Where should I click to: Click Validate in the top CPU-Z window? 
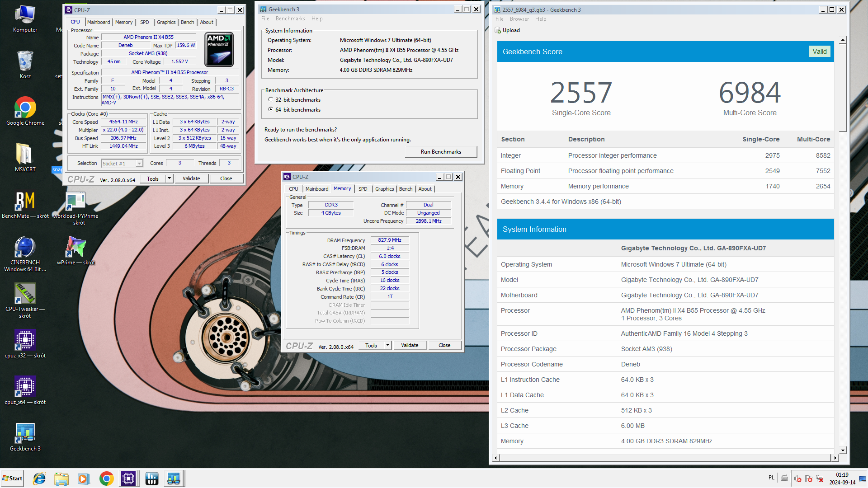pos(191,178)
